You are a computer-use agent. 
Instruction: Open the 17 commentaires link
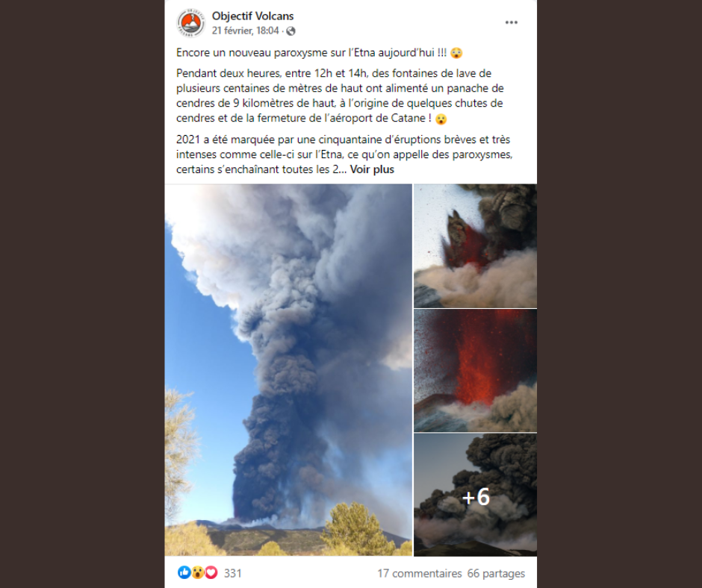pos(419,574)
